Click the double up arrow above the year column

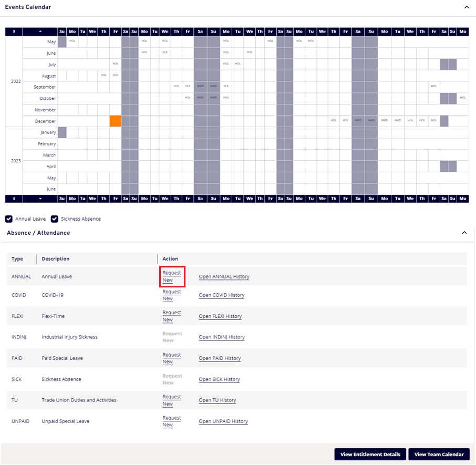[14, 32]
